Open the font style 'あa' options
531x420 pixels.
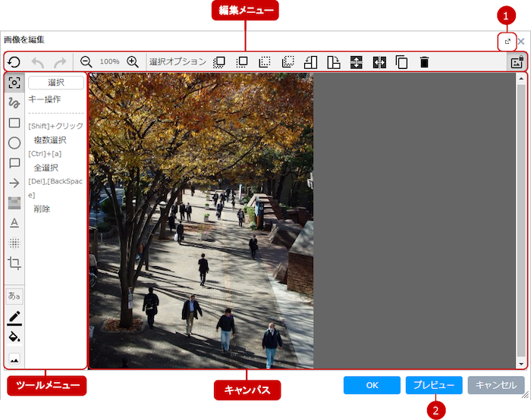14,296
